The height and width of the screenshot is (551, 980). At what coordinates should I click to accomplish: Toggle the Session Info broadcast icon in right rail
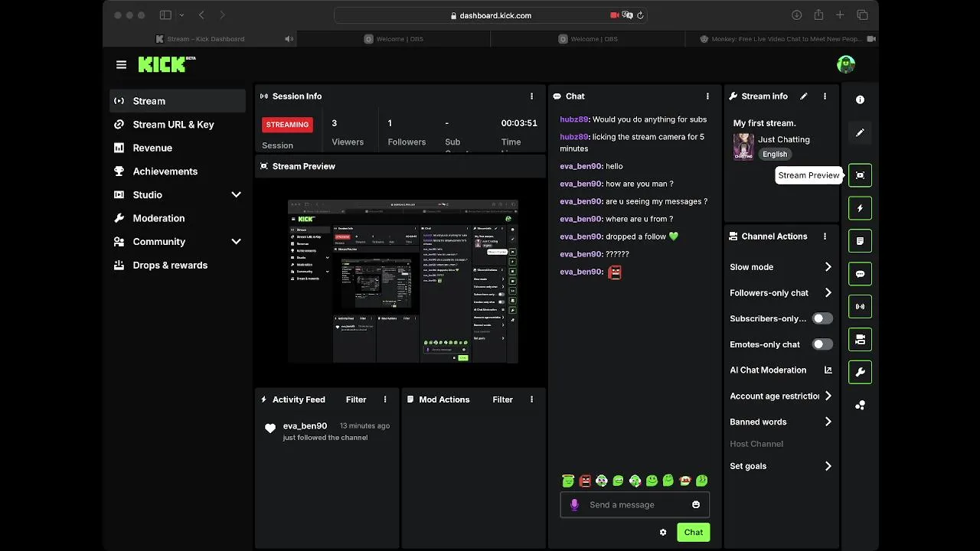point(860,307)
